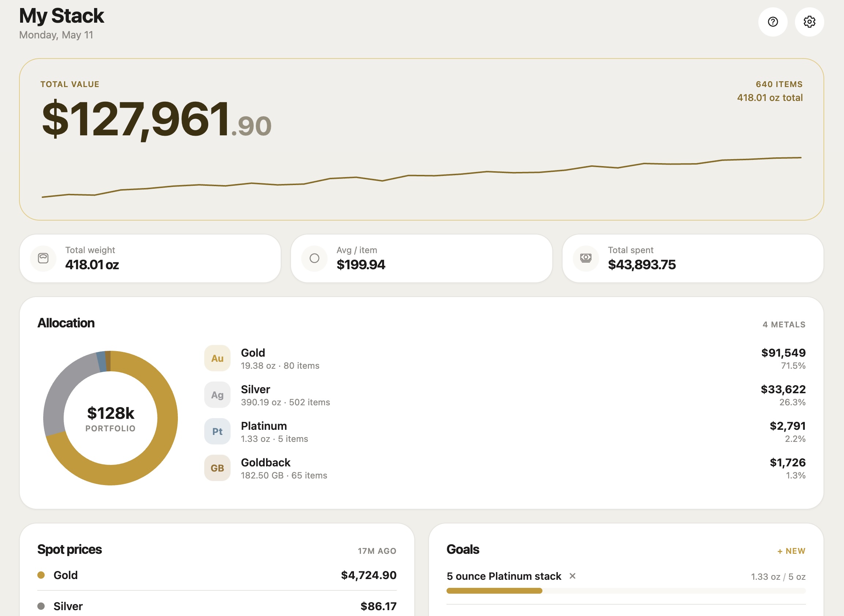Click the Total spent cash icon
The width and height of the screenshot is (844, 616).
(x=586, y=258)
